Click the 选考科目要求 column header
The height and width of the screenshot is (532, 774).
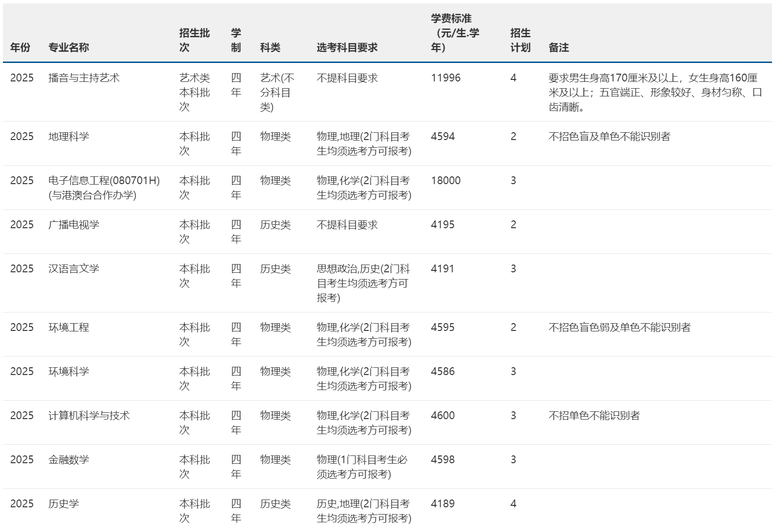(x=347, y=47)
